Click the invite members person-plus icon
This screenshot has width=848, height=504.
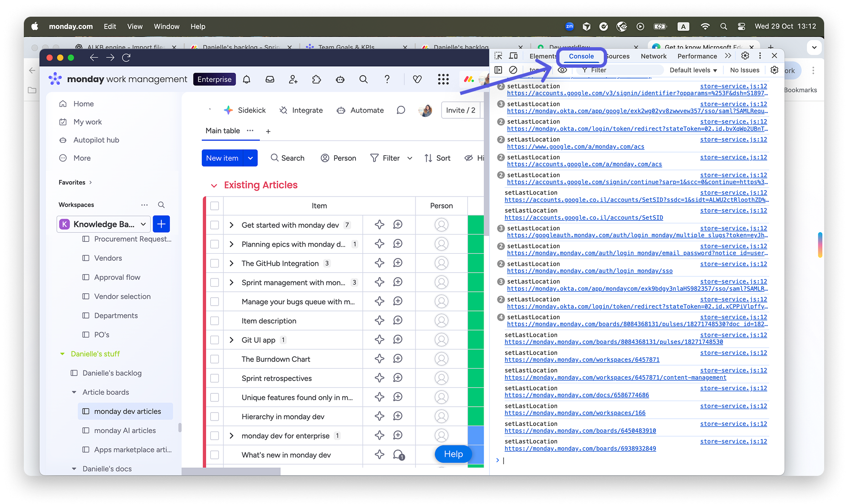click(293, 79)
